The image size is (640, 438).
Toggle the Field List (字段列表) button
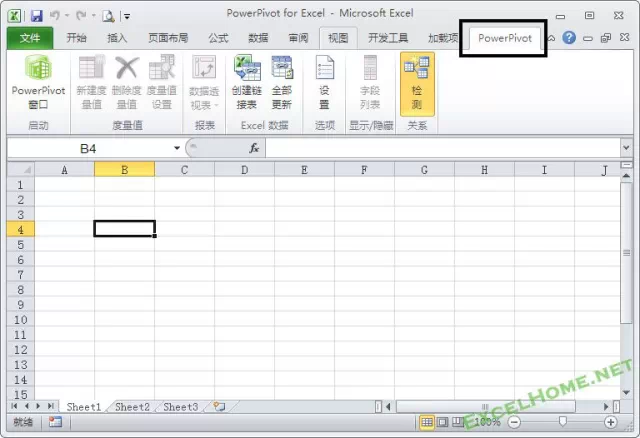tap(370, 83)
